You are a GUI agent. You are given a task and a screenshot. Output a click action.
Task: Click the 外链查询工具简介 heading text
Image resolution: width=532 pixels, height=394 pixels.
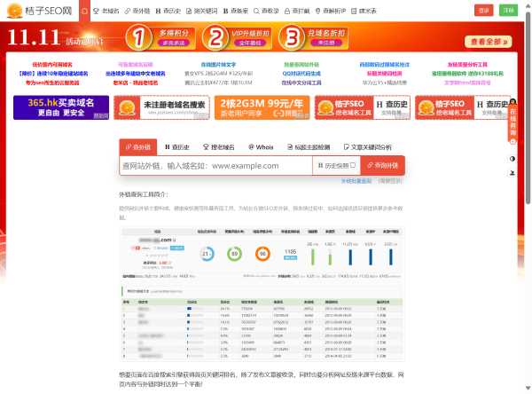(x=144, y=194)
